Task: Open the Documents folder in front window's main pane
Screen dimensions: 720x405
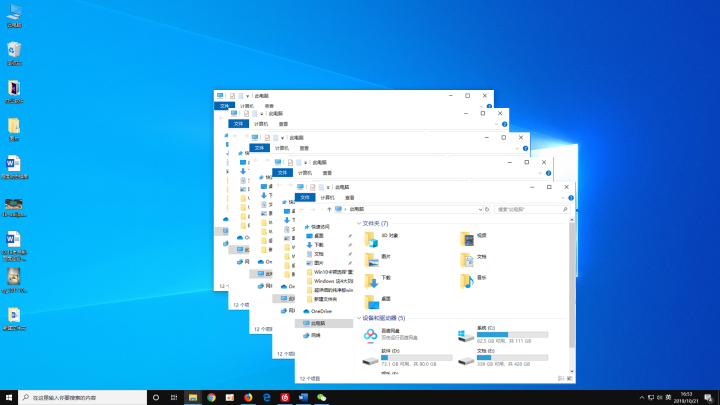Action: pos(474,260)
